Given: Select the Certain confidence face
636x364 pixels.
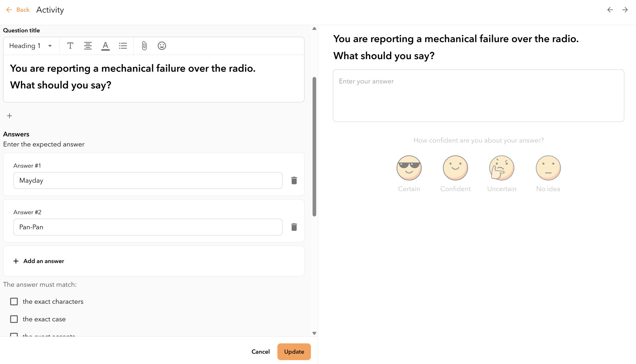Looking at the screenshot, I should [409, 168].
